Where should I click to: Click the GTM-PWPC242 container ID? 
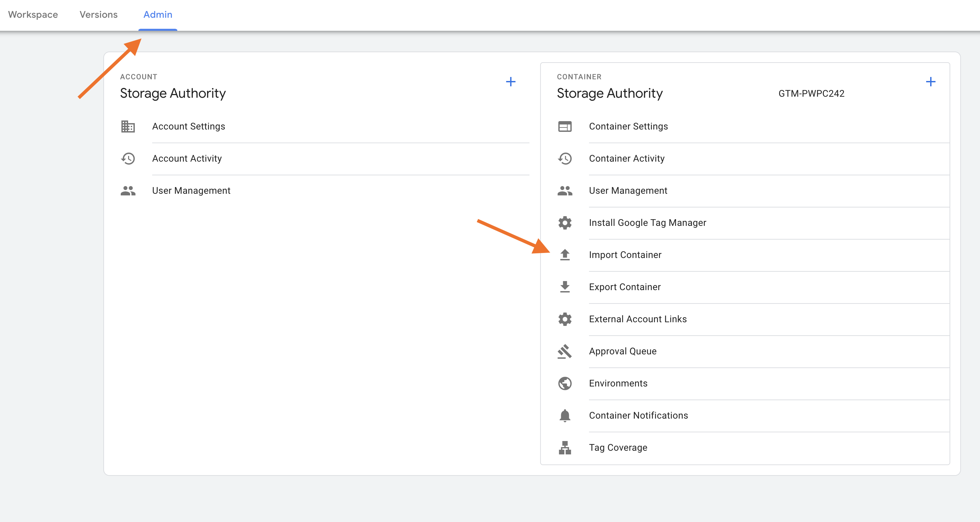(x=811, y=94)
